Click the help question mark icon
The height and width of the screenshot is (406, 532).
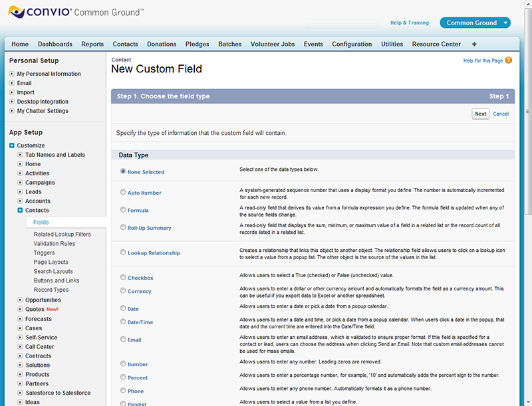(509, 60)
